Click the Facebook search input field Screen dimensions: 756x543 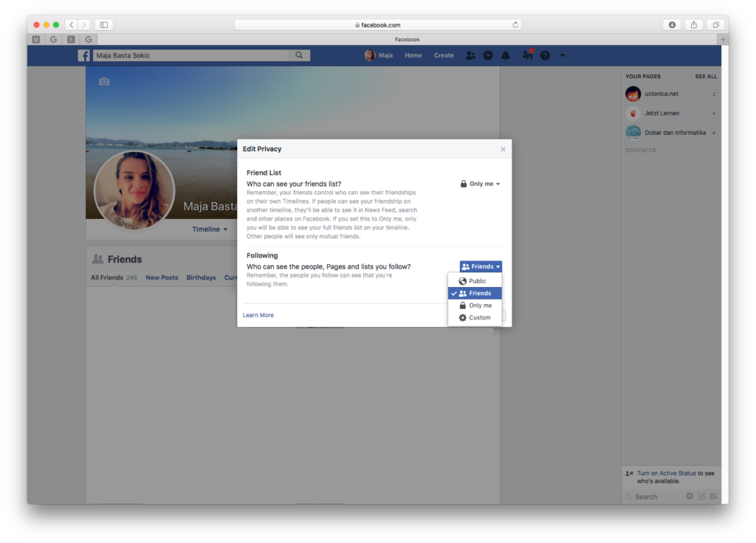190,55
